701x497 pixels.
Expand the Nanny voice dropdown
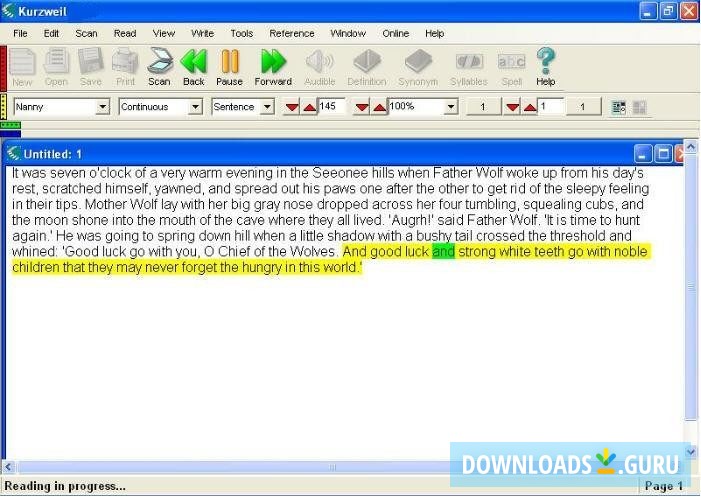tap(103, 107)
